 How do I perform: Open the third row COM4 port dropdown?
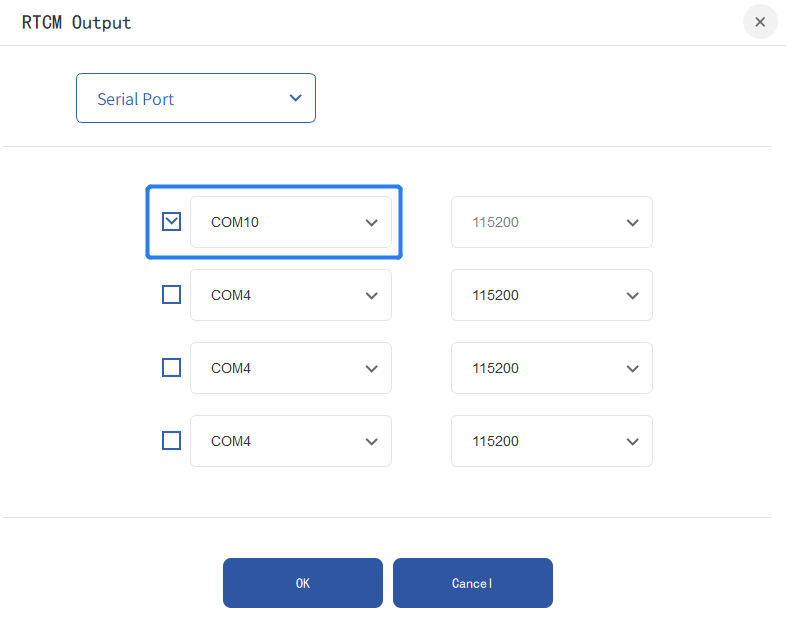(x=290, y=368)
